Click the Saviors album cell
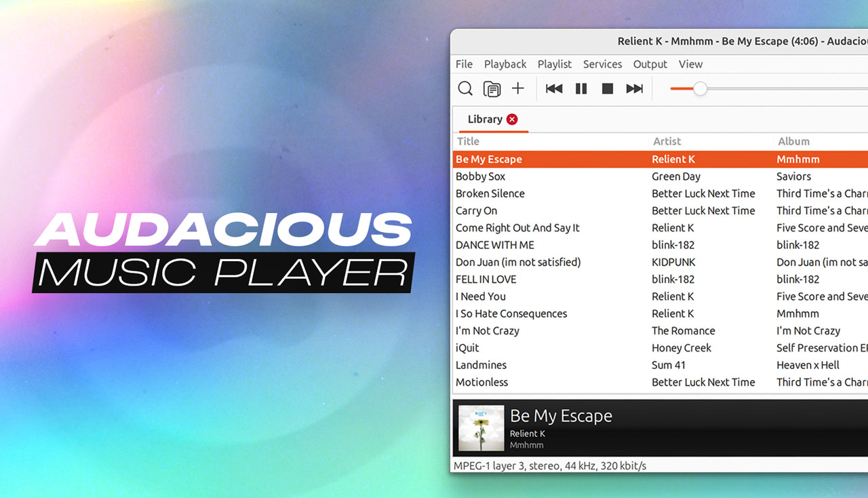This screenshot has height=498, width=868. [793, 176]
